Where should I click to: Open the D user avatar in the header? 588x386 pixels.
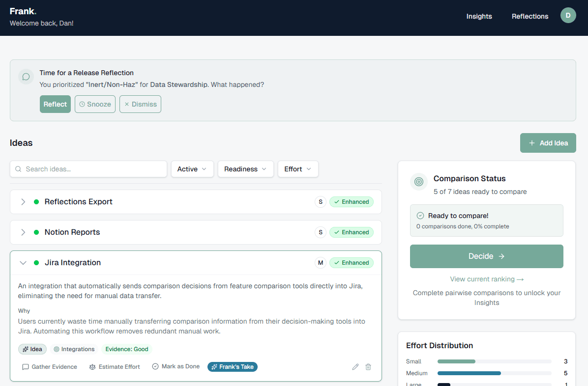tap(568, 15)
